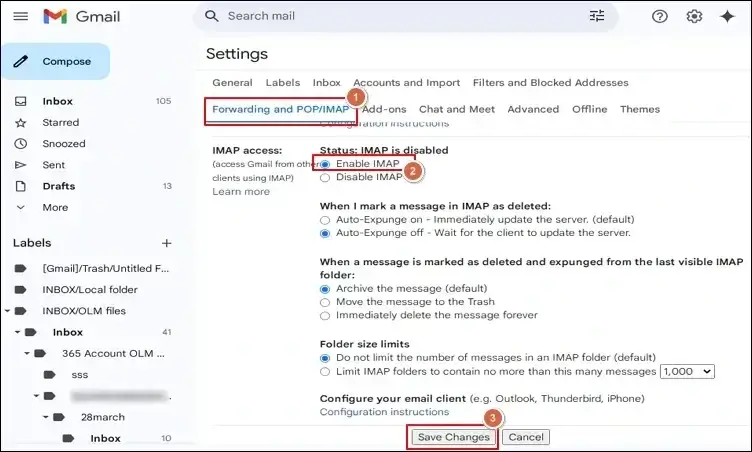Select Auto-Expunge off option
Screen dimensions: 752x452
click(x=325, y=233)
